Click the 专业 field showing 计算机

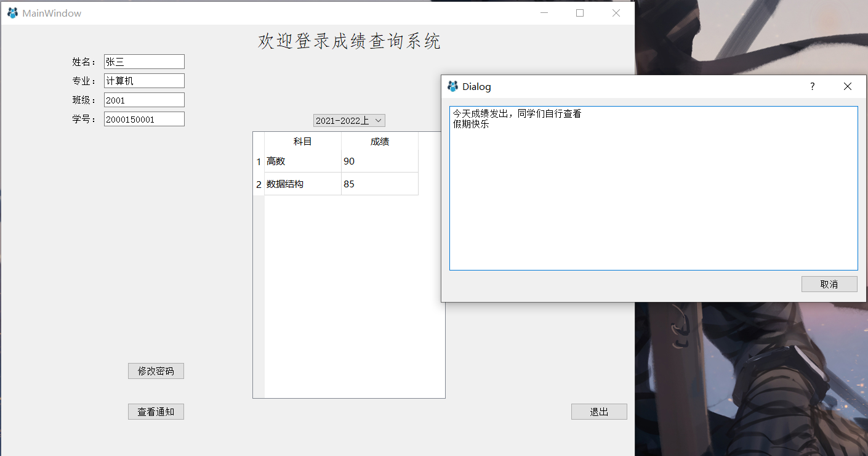point(143,80)
